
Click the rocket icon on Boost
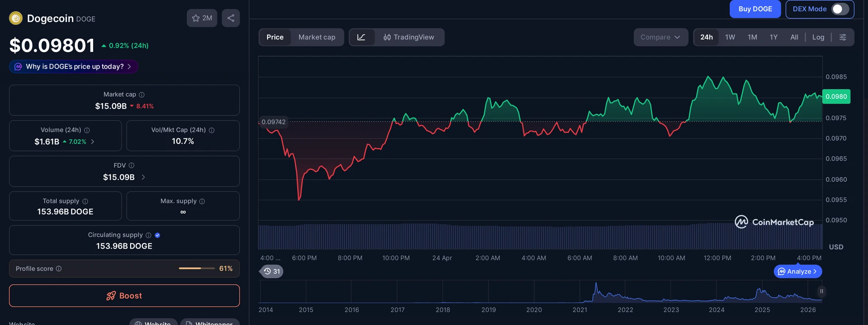coord(111,296)
